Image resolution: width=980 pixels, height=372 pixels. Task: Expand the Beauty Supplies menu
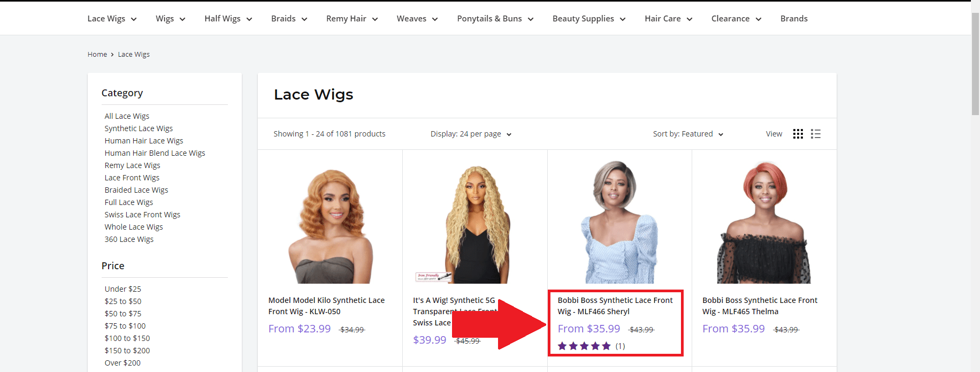(588, 19)
